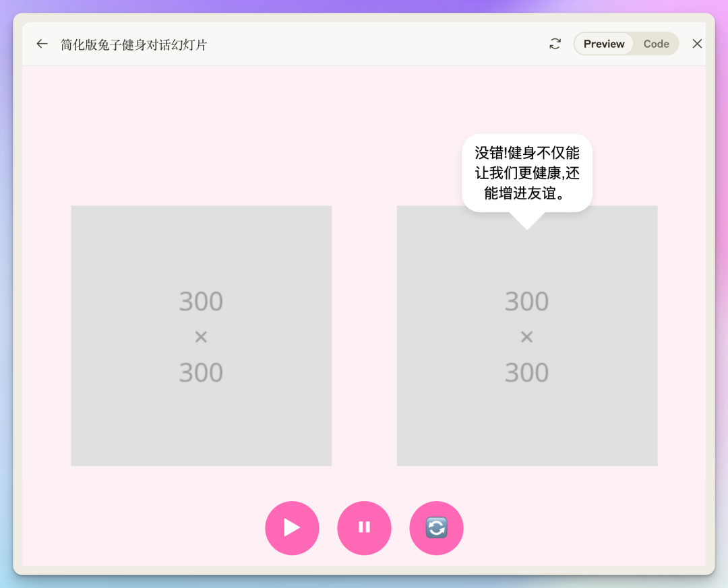Select the left 300×300 placeholder image
728x588 pixels.
tap(201, 418)
